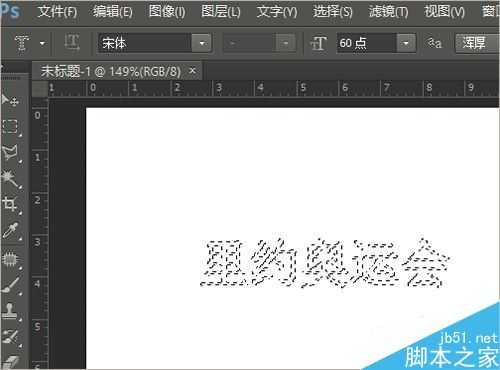Select the Eraser tool
This screenshot has height=370, width=500.
[10, 362]
